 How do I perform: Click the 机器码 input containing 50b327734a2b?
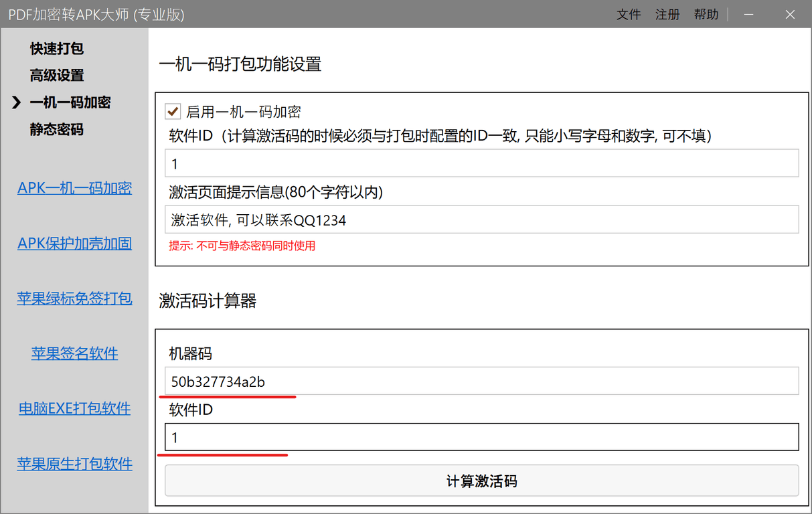481,381
